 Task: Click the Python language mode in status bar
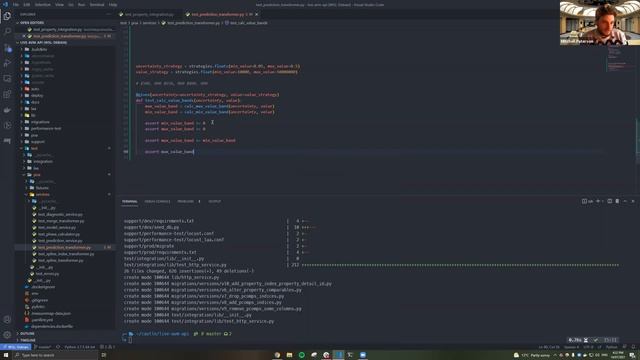point(611,347)
